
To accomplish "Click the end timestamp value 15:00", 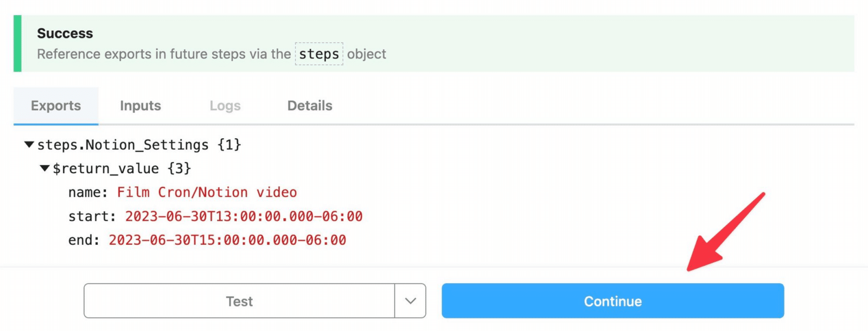I will 227,240.
